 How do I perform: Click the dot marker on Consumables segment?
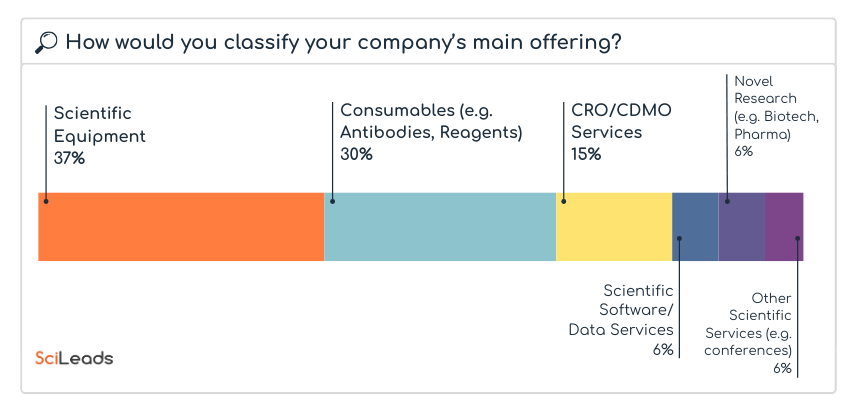[333, 201]
